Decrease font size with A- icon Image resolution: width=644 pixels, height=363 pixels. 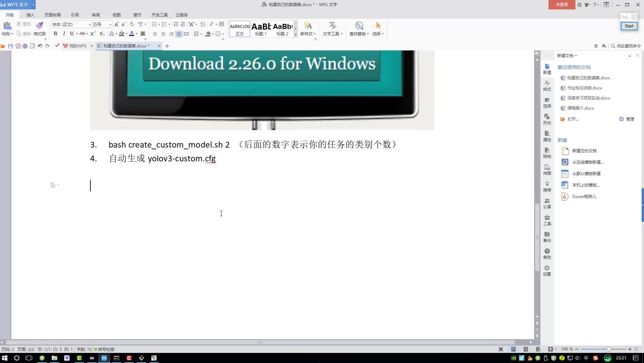click(x=123, y=24)
